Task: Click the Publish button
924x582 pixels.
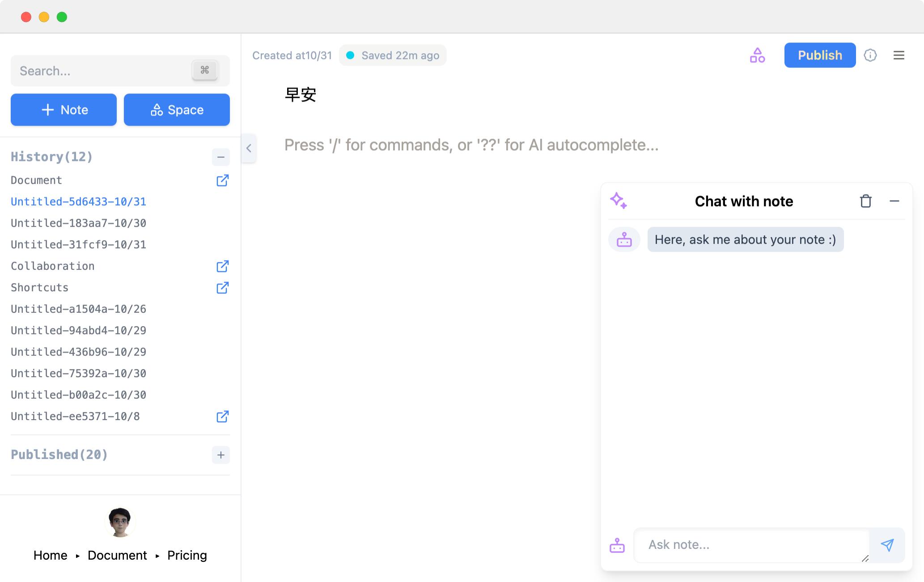Action: tap(819, 55)
